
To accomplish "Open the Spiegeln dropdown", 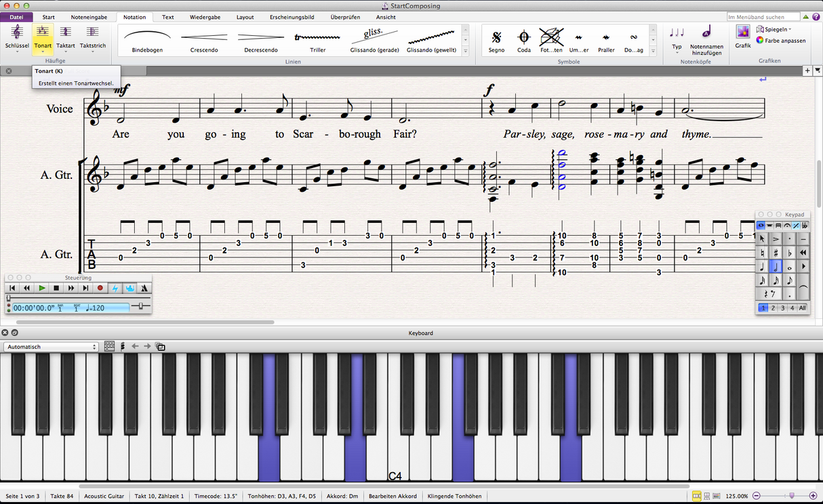I will pyautogui.click(x=774, y=29).
